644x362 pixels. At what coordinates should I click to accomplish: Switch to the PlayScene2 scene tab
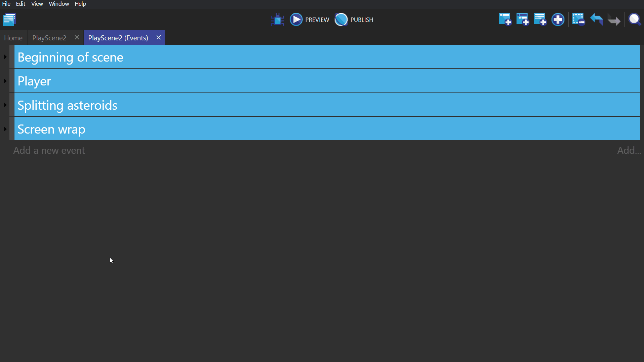(x=49, y=38)
